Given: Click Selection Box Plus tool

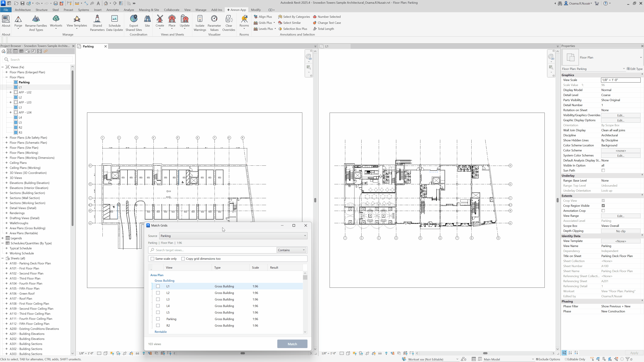Looking at the screenshot, I should pos(293,29).
